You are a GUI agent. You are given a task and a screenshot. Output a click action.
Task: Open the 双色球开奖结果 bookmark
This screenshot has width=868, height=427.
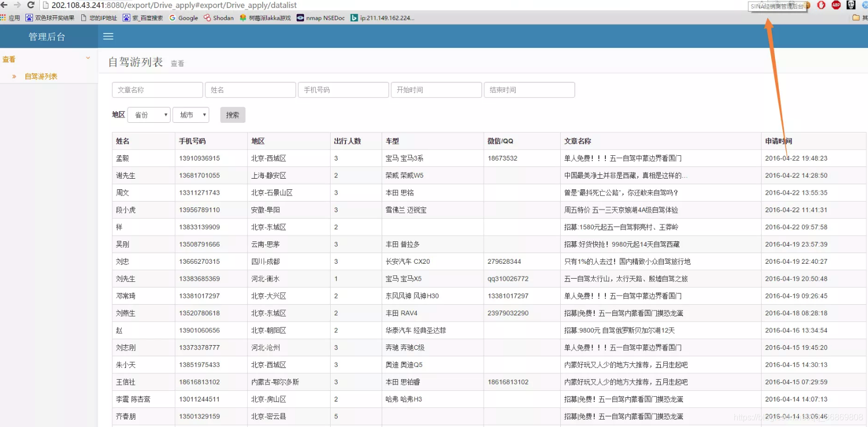coord(50,18)
